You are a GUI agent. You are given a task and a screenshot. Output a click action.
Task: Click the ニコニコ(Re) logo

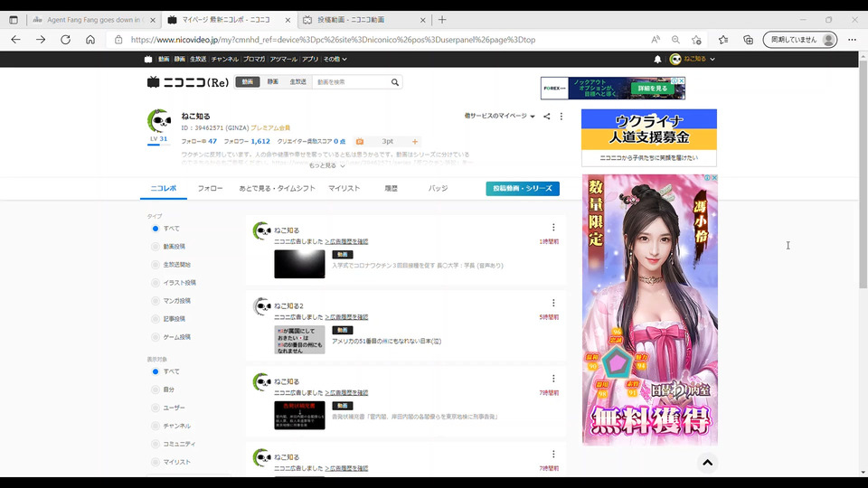(x=188, y=82)
